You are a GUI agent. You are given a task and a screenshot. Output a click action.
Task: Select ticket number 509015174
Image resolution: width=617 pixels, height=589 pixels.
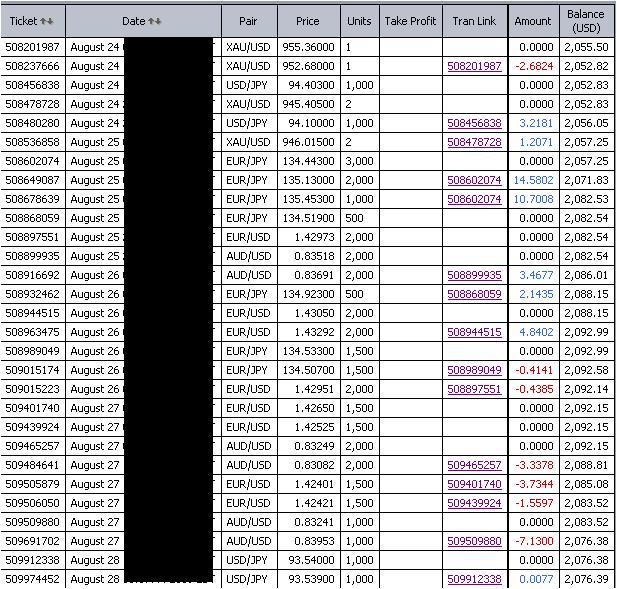click(x=32, y=370)
